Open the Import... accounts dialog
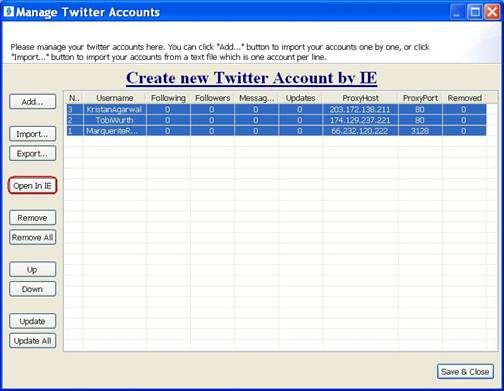The height and width of the screenshot is (391, 504). click(x=32, y=134)
